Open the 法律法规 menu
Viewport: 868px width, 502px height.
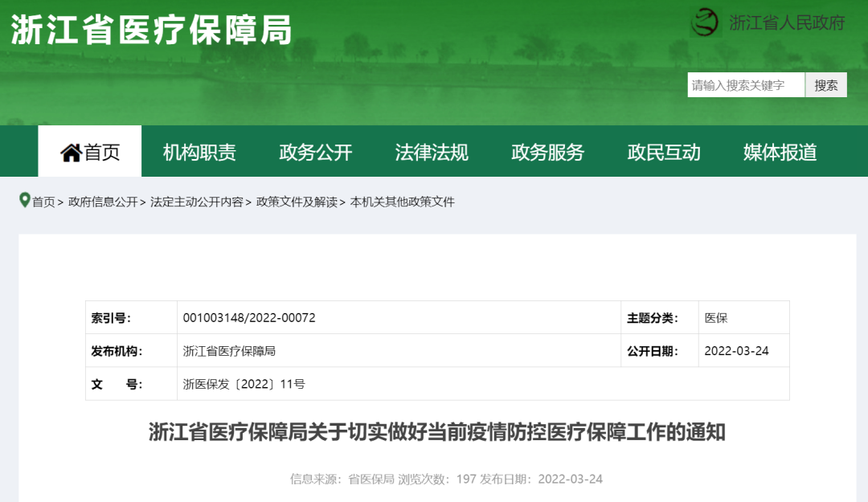[x=432, y=152]
